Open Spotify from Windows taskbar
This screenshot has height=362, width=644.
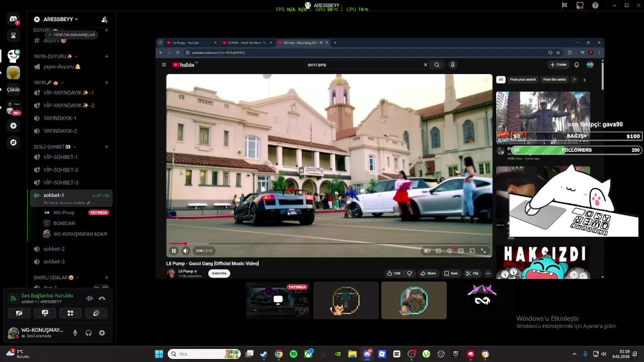pyautogui.click(x=293, y=354)
